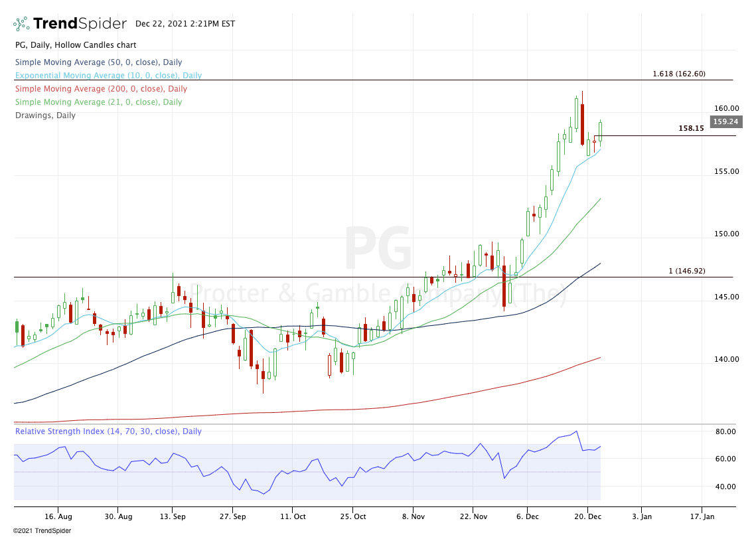Viewport: 756px width, 537px height.
Task: Click the Relative Strength Index legend label
Action: tap(108, 431)
